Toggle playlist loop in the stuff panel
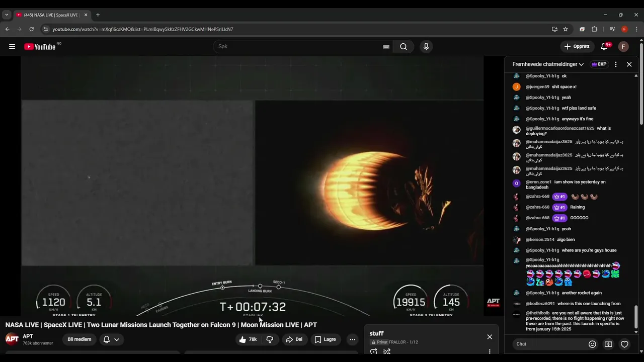 [373, 352]
